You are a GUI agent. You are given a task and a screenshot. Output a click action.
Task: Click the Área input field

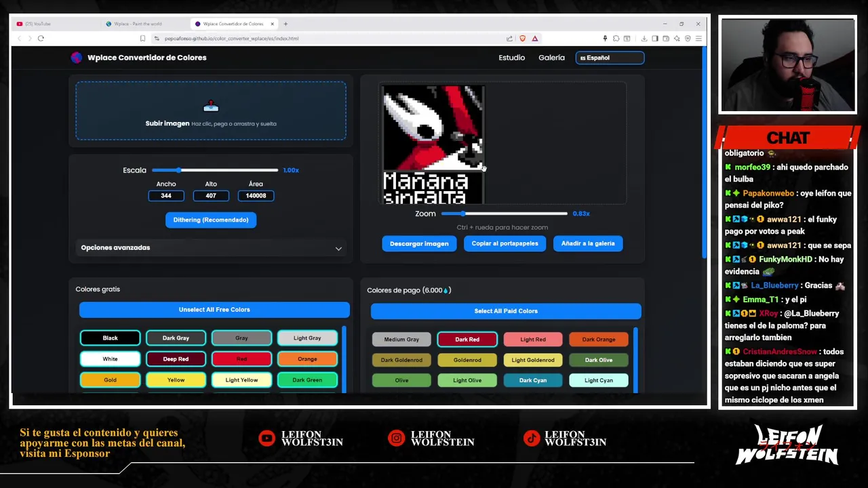click(x=256, y=196)
